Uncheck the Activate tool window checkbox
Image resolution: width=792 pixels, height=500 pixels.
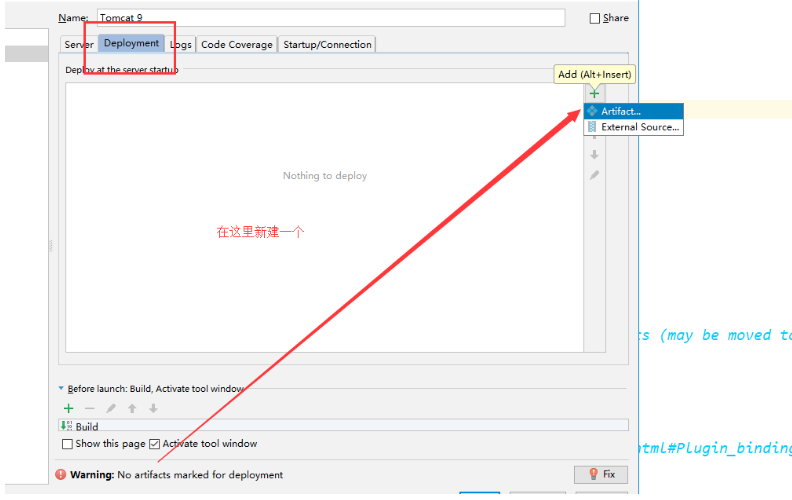pyautogui.click(x=155, y=444)
